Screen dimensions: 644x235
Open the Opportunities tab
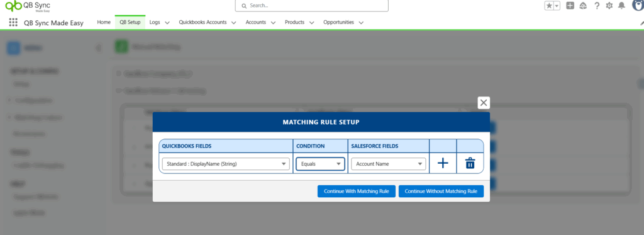click(338, 22)
